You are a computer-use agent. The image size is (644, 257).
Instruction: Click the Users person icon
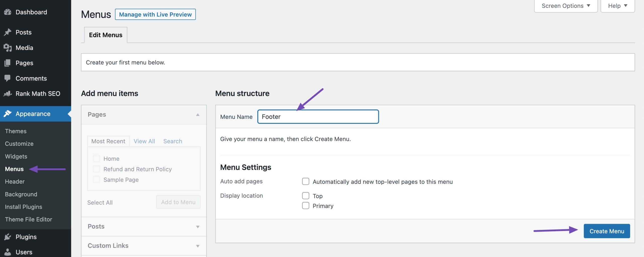click(8, 252)
